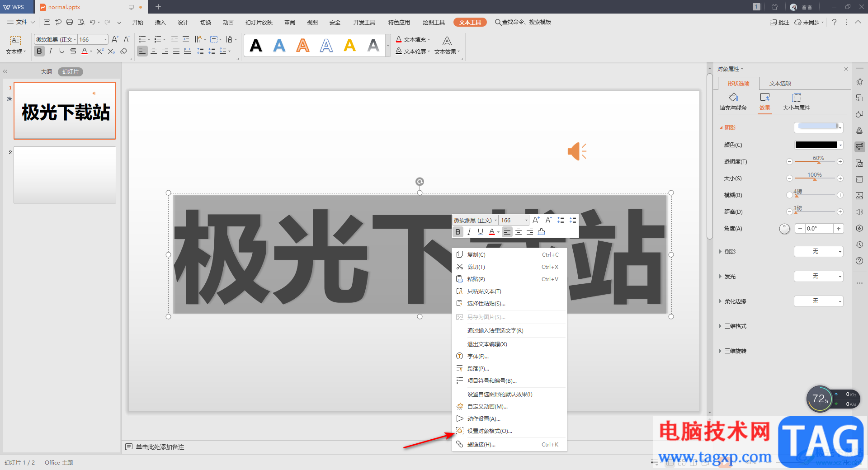Open the Soft Edge preset dropdown
The width and height of the screenshot is (868, 470).
coord(819,301)
